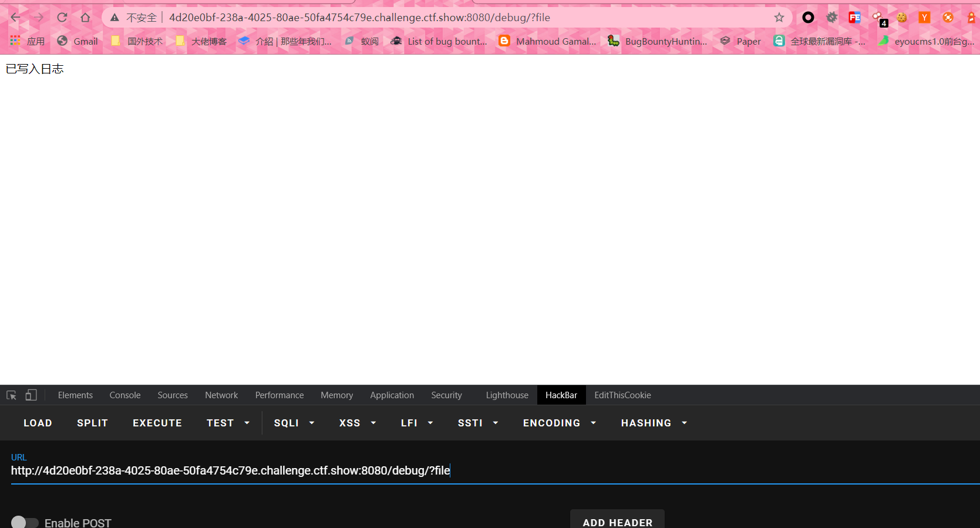This screenshot has height=528, width=980.
Task: Open the eyoucms1.0前台 bookmark
Action: [926, 41]
